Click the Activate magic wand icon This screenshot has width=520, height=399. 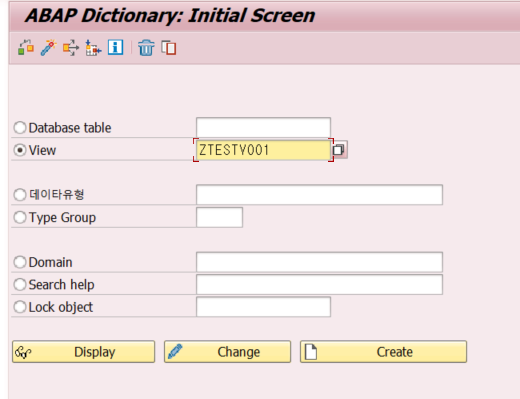pyautogui.click(x=48, y=47)
